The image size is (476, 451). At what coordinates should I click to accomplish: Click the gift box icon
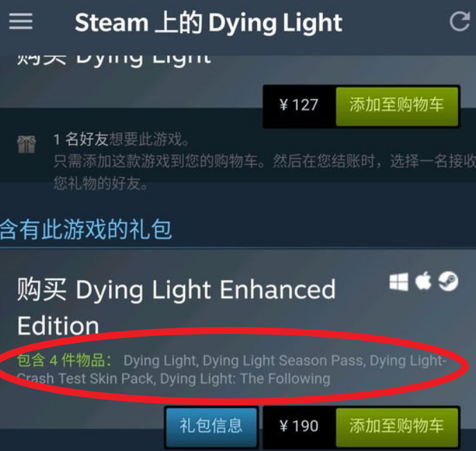(x=26, y=144)
